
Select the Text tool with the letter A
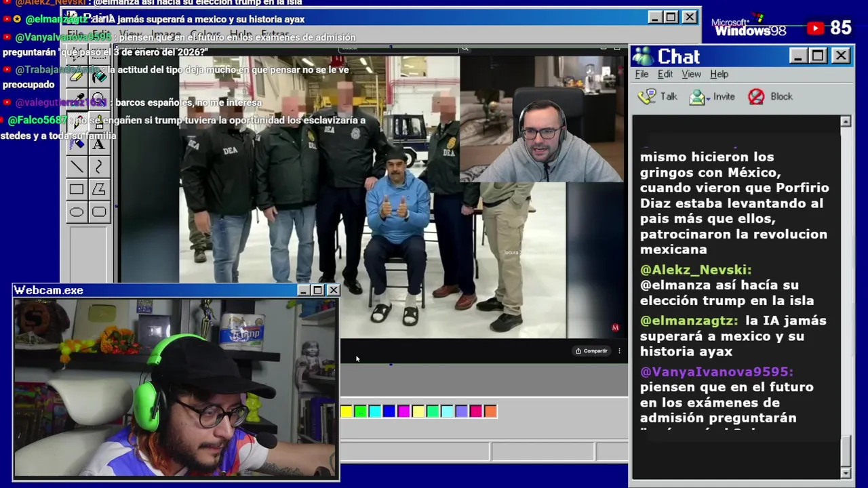point(99,144)
